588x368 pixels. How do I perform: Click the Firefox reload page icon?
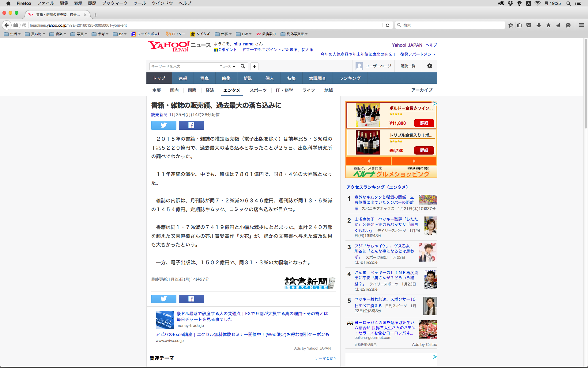387,25
